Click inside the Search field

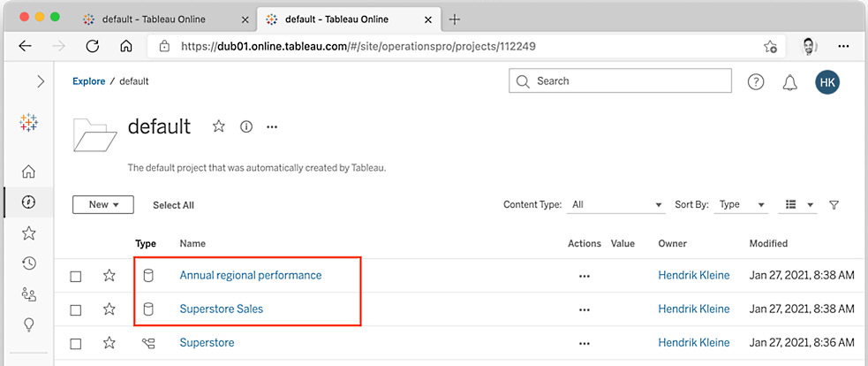coord(620,81)
